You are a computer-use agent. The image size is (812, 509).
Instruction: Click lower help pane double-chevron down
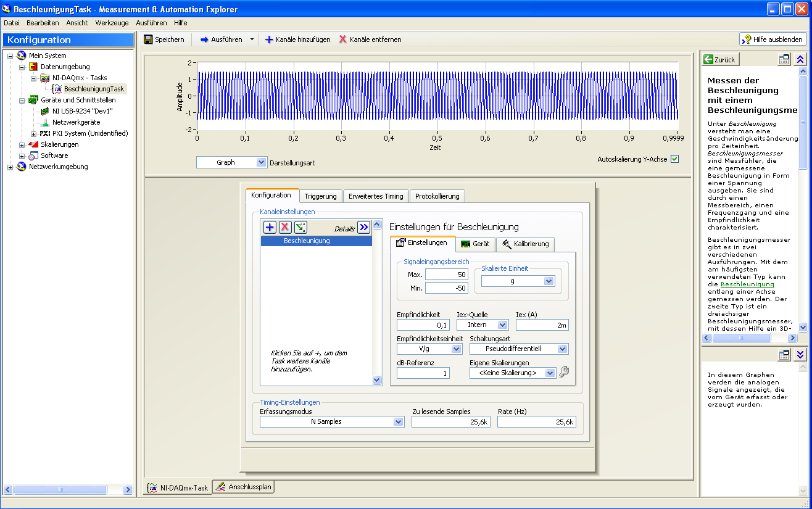click(800, 355)
